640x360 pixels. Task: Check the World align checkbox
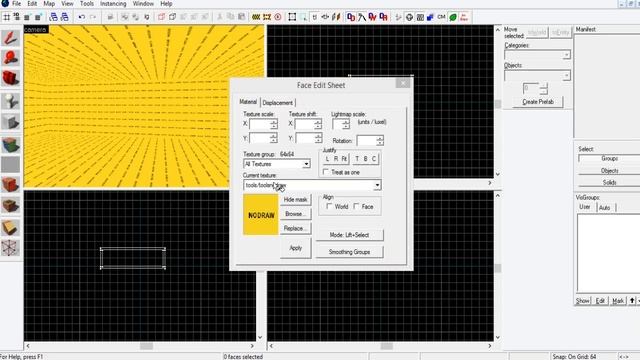point(329,207)
